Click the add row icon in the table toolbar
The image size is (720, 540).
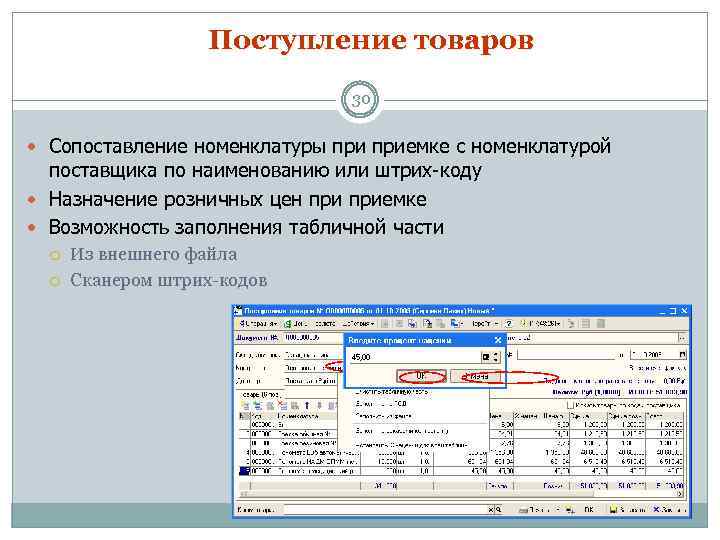[x=246, y=406]
